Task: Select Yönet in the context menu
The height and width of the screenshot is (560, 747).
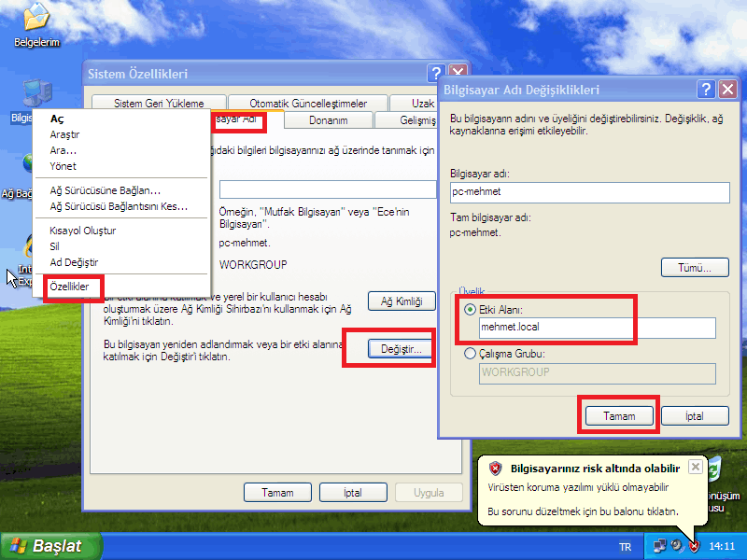Action: tap(63, 166)
